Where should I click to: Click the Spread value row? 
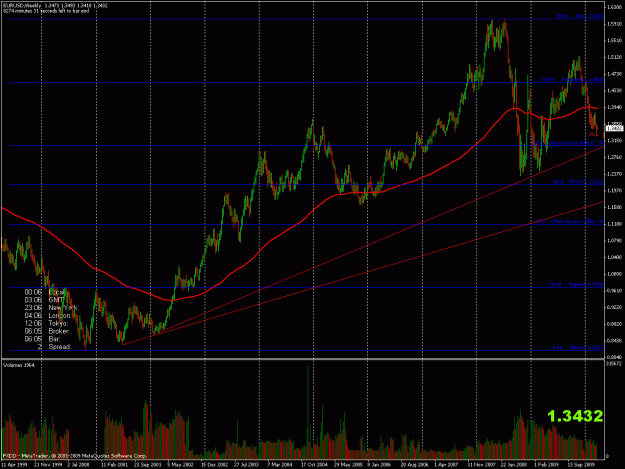tap(54, 347)
